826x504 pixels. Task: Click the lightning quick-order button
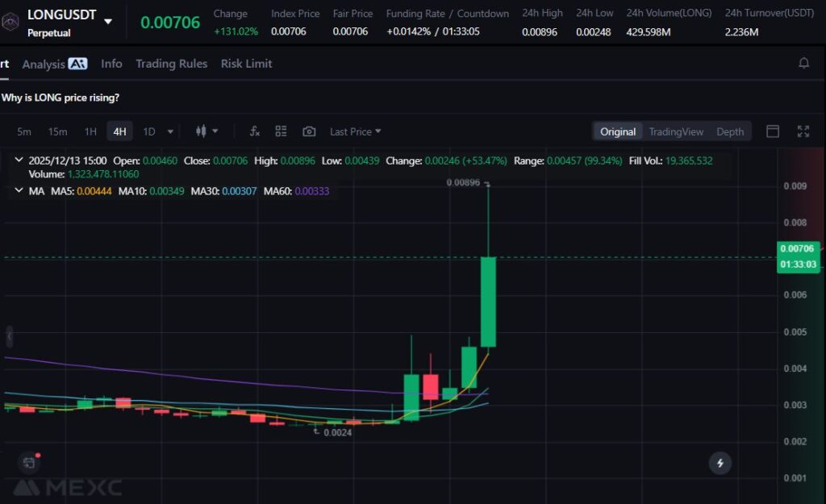pos(720,463)
